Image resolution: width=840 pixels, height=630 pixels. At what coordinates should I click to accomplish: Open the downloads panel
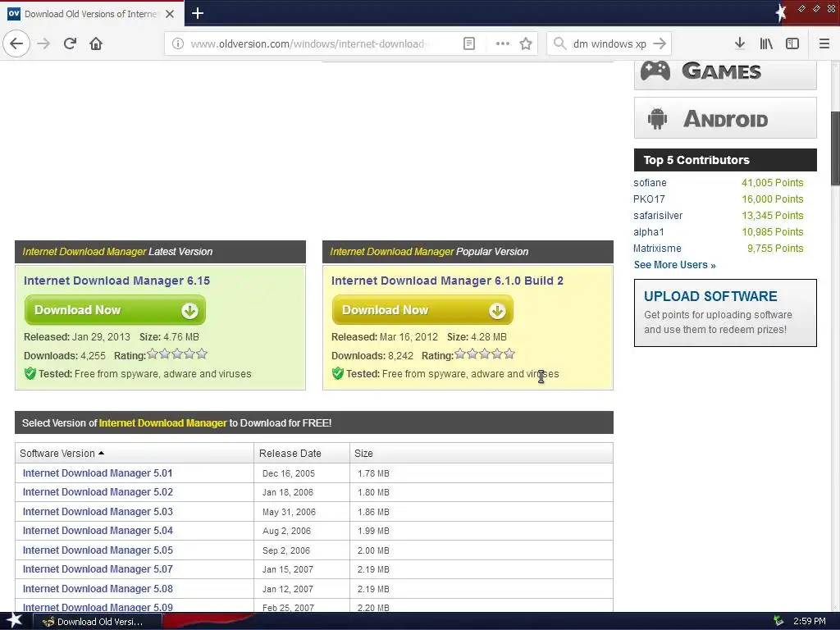coord(740,43)
